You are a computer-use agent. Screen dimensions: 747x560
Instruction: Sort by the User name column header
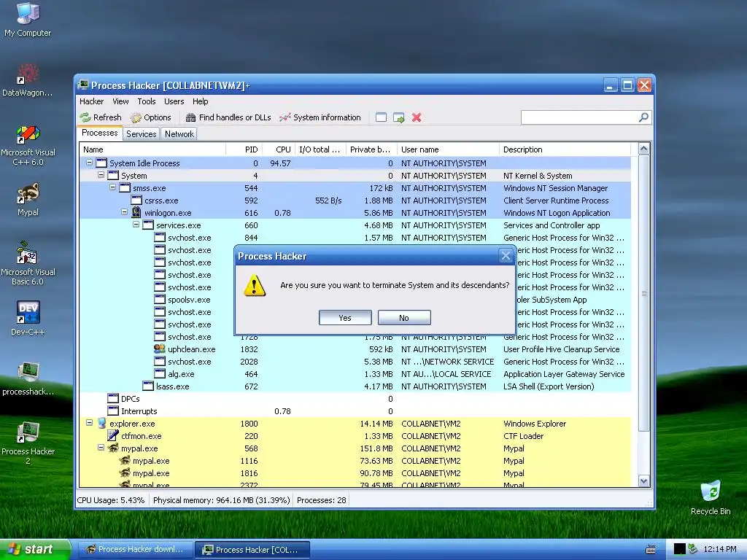[x=448, y=149]
